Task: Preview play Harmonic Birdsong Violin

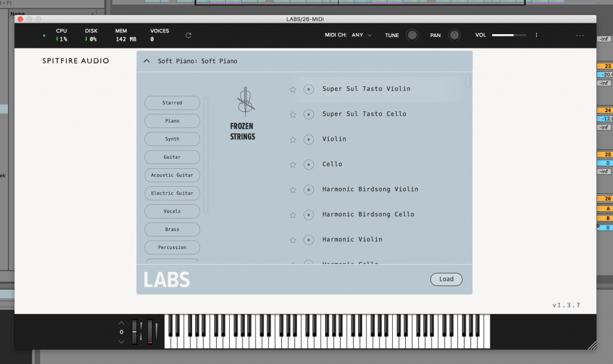Action: (x=309, y=190)
